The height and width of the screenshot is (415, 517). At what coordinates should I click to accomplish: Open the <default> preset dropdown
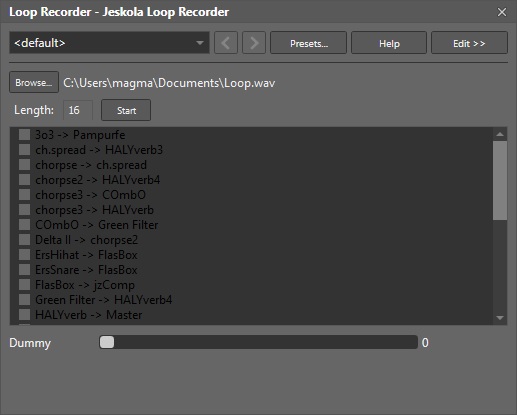click(x=109, y=43)
